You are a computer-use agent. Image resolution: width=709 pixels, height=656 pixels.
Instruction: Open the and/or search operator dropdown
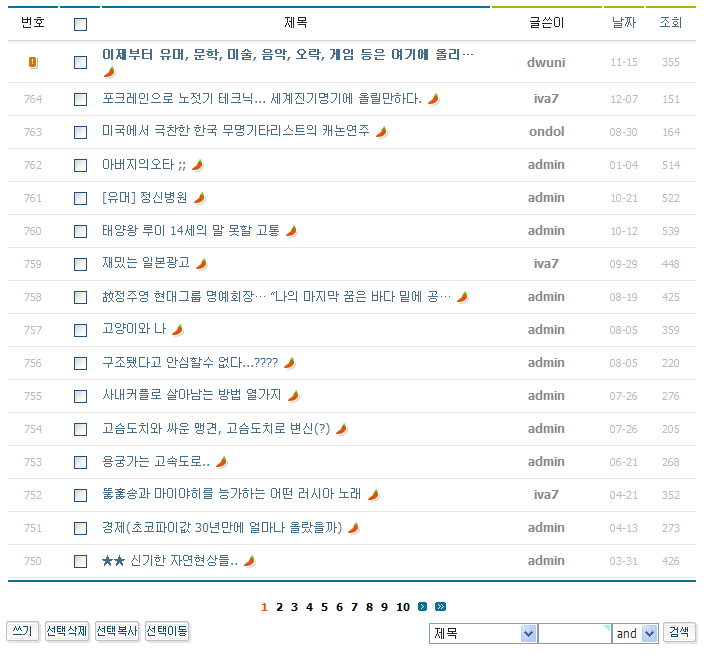click(635, 633)
